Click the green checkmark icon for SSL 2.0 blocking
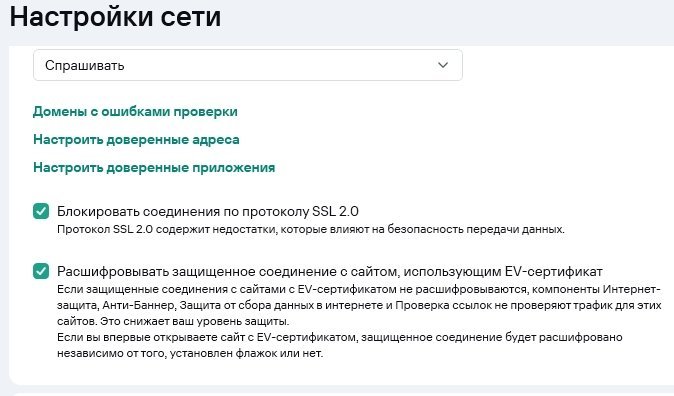This screenshot has width=674, height=396. [41, 211]
